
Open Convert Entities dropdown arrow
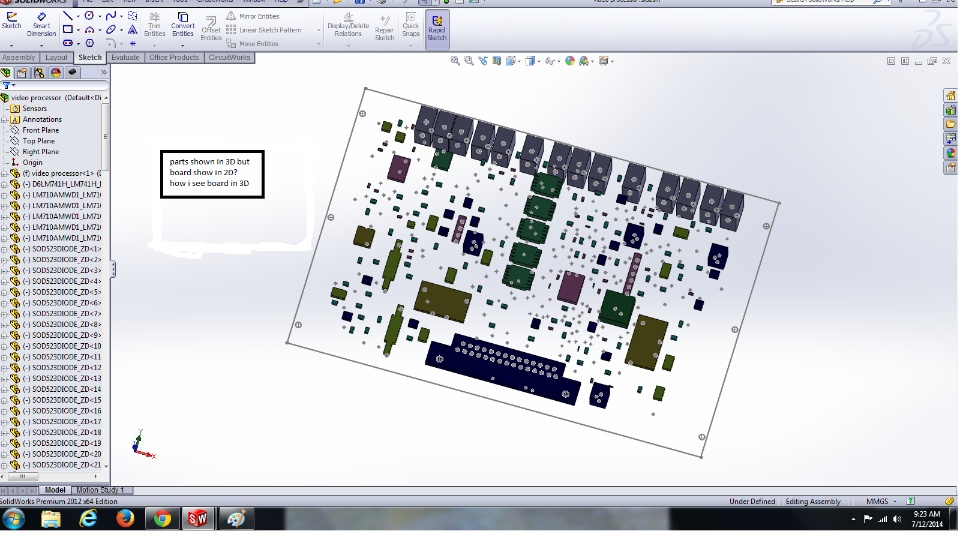(x=182, y=45)
